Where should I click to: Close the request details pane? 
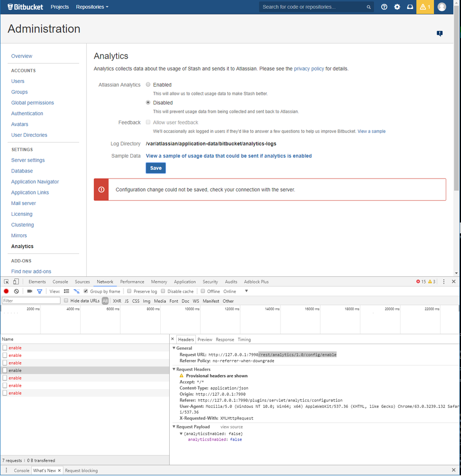tap(173, 339)
